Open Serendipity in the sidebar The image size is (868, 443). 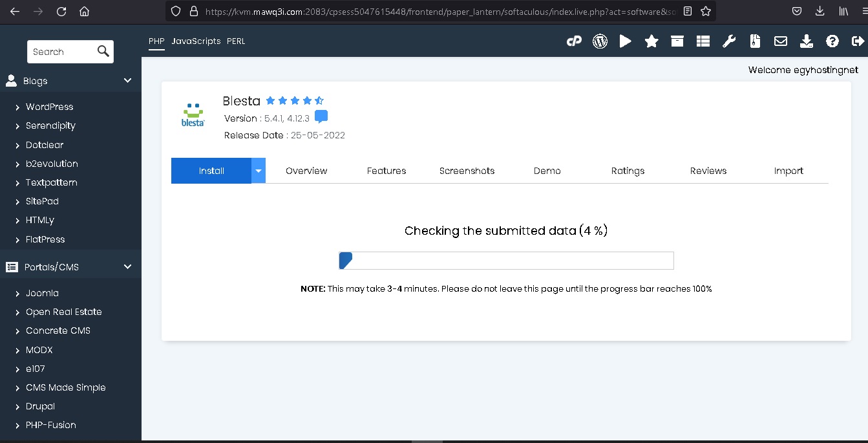click(50, 125)
